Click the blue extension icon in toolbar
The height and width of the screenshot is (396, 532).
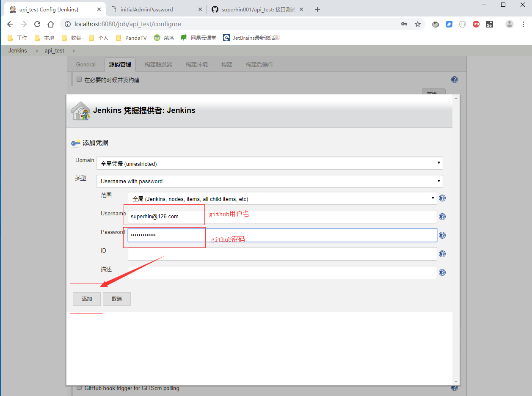coord(449,24)
